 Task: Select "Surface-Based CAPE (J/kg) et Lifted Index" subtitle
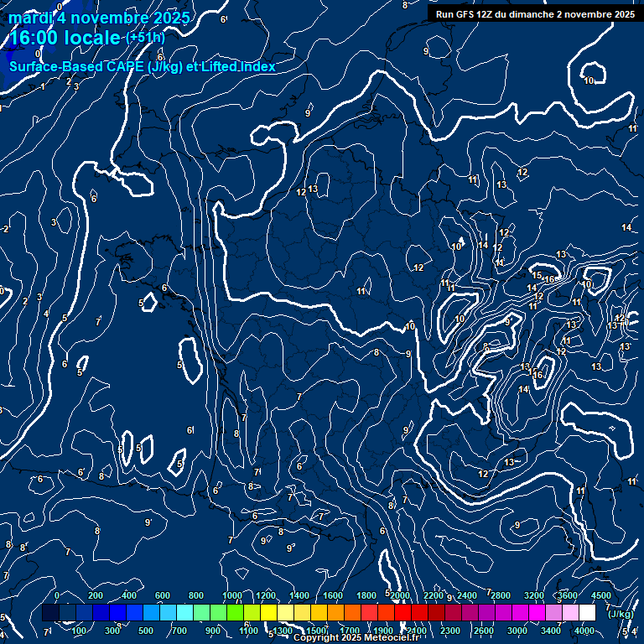click(142, 67)
